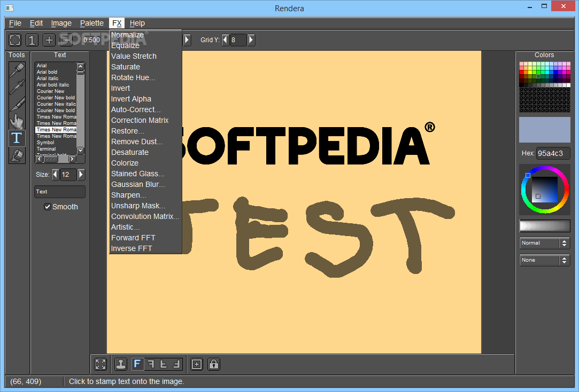The height and width of the screenshot is (392, 579).
Task: Click the Text string input field
Action: coord(60,192)
